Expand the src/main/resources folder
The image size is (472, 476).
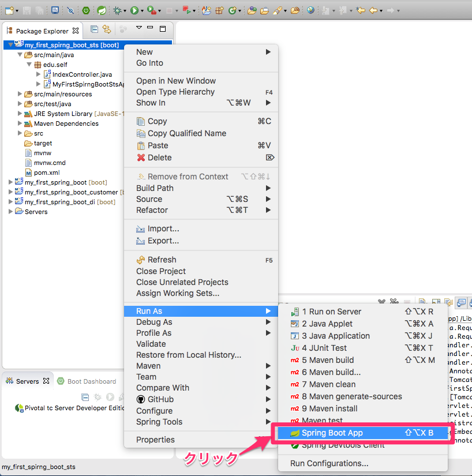coord(20,94)
